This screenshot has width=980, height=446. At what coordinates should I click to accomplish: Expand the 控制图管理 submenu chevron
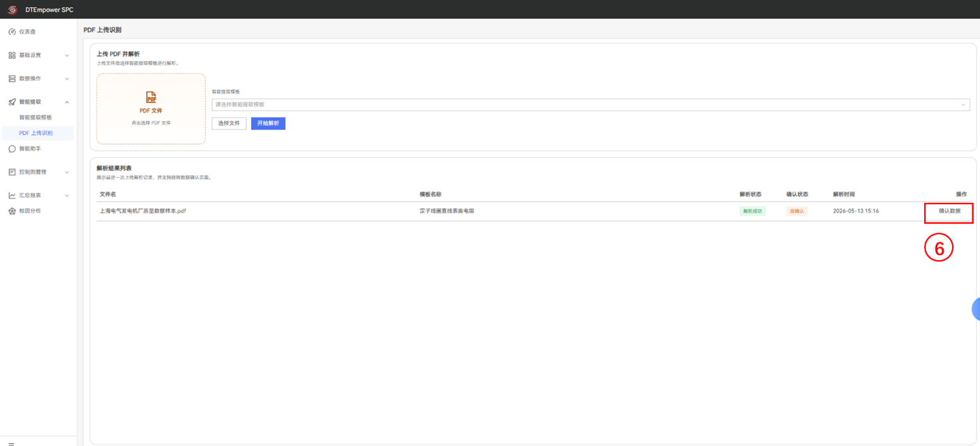(67, 172)
